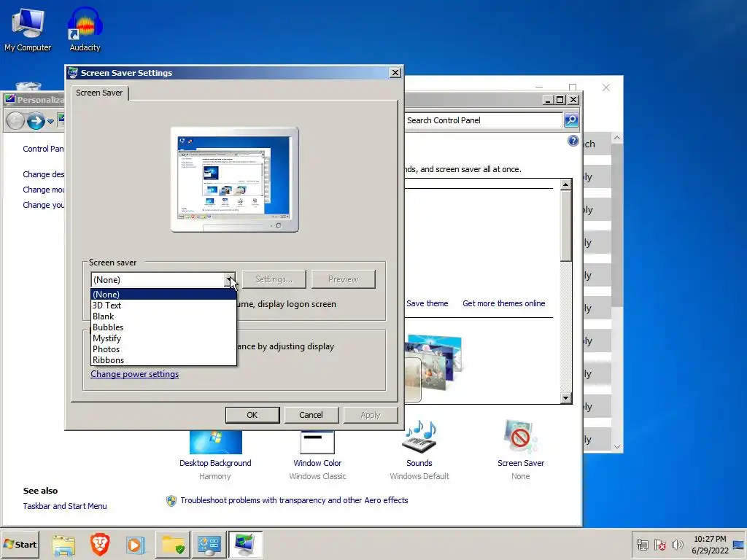
Task: Close the Screen Saver Settings dialog
Action: [x=395, y=72]
